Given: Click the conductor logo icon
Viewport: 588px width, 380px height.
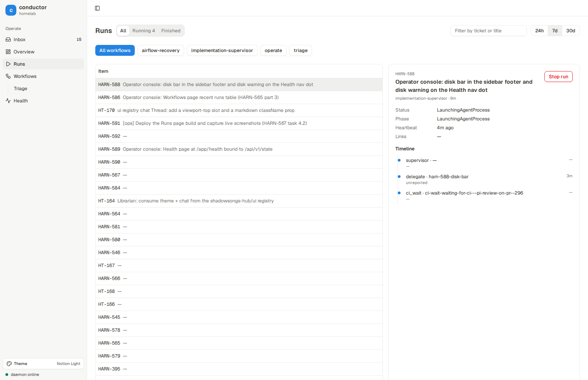Looking at the screenshot, I should (x=11, y=10).
